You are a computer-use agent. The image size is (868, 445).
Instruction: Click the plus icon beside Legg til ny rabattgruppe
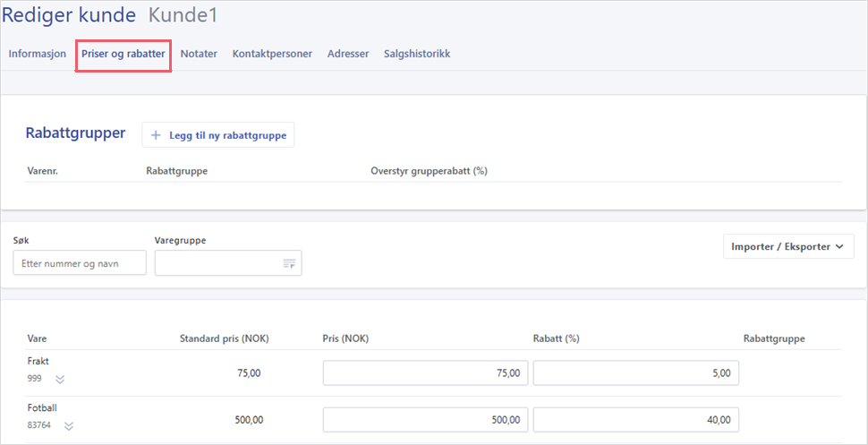point(156,135)
